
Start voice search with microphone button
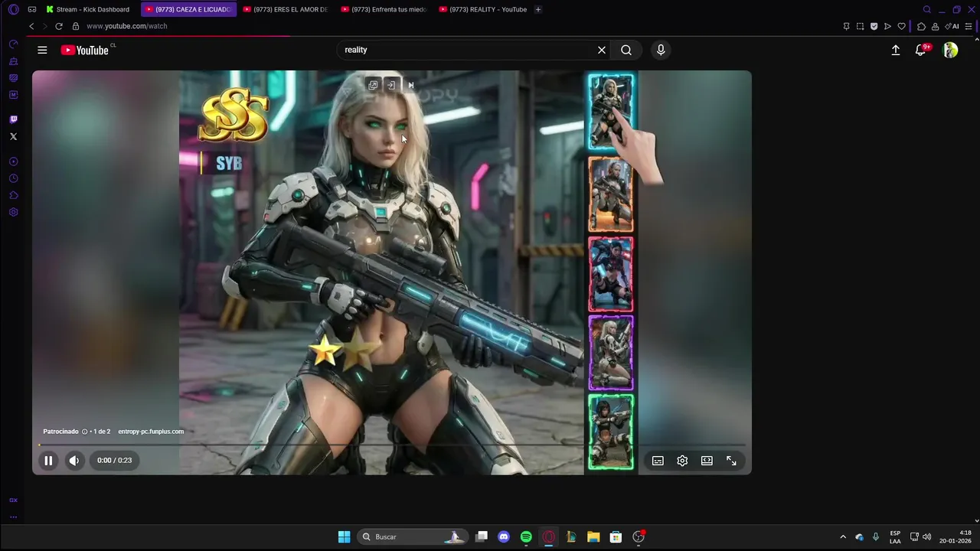click(x=661, y=50)
